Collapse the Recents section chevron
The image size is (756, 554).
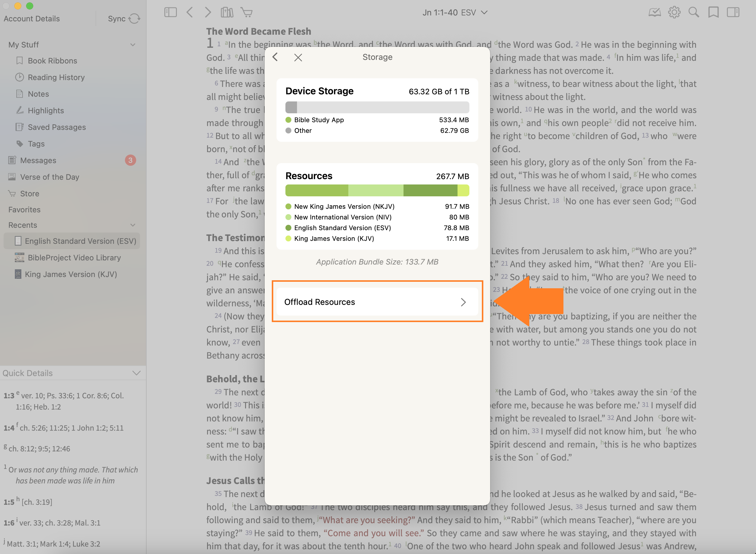(133, 225)
